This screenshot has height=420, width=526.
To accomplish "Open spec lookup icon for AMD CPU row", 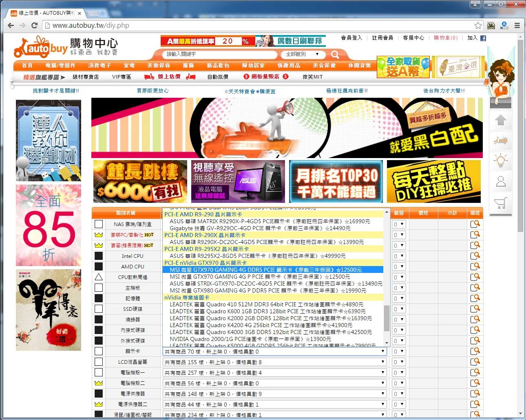I will pos(475,266).
